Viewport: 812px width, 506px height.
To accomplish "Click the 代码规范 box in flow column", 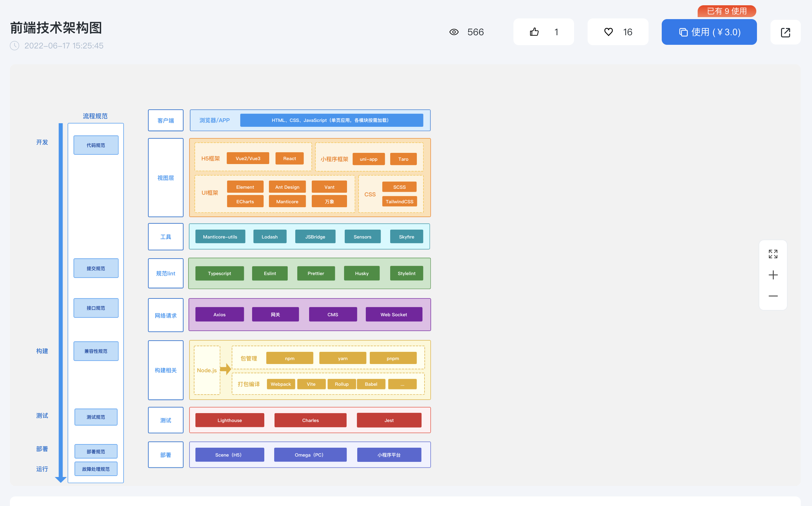I will [96, 145].
